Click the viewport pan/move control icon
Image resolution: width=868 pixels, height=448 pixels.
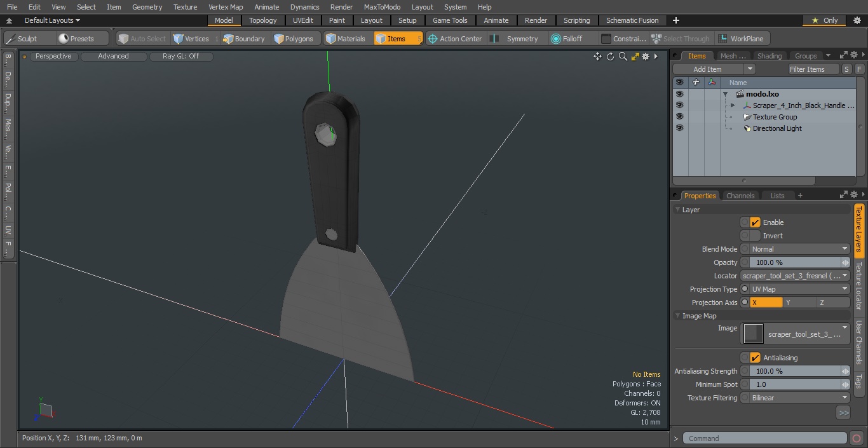click(x=597, y=57)
